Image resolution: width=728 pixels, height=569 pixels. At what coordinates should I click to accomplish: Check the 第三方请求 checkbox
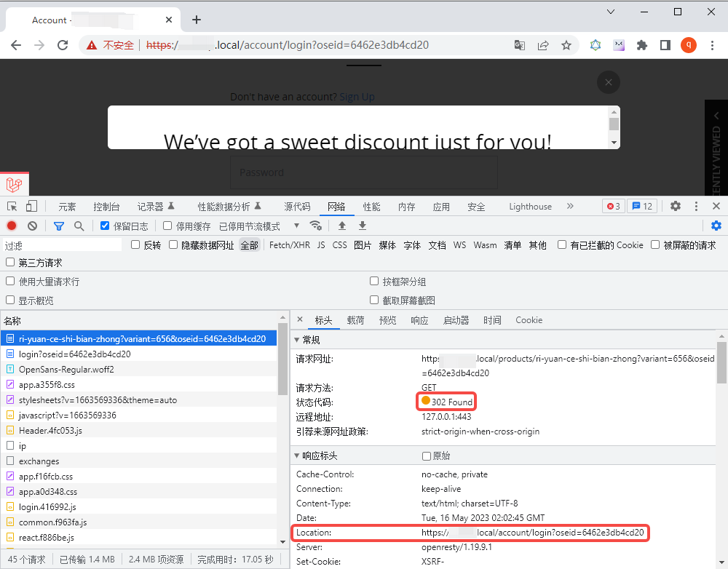[x=10, y=262]
